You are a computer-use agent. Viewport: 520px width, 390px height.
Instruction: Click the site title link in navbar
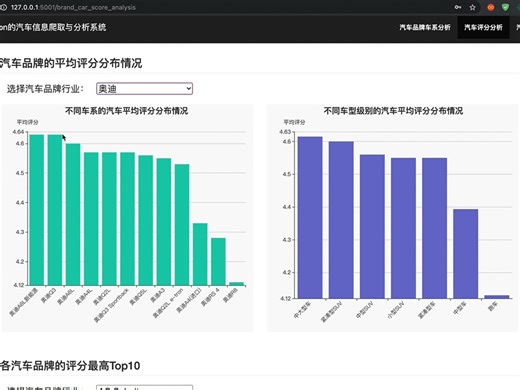tap(53, 27)
